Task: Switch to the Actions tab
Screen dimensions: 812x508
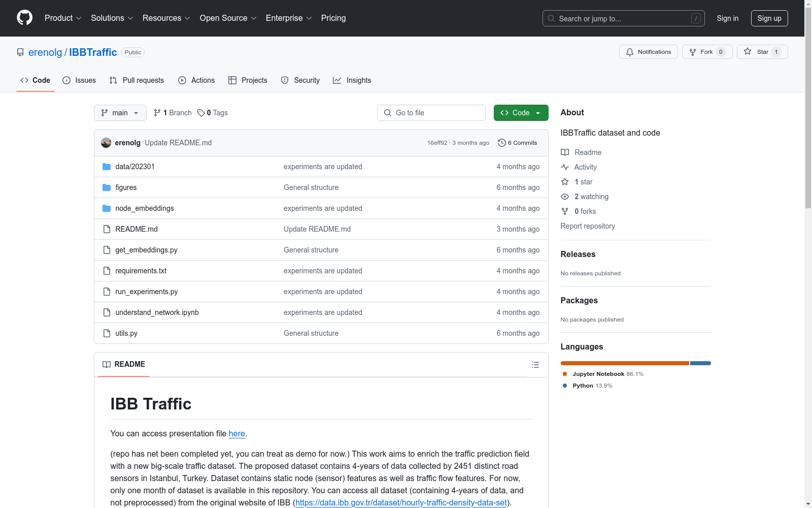Action: (196, 80)
